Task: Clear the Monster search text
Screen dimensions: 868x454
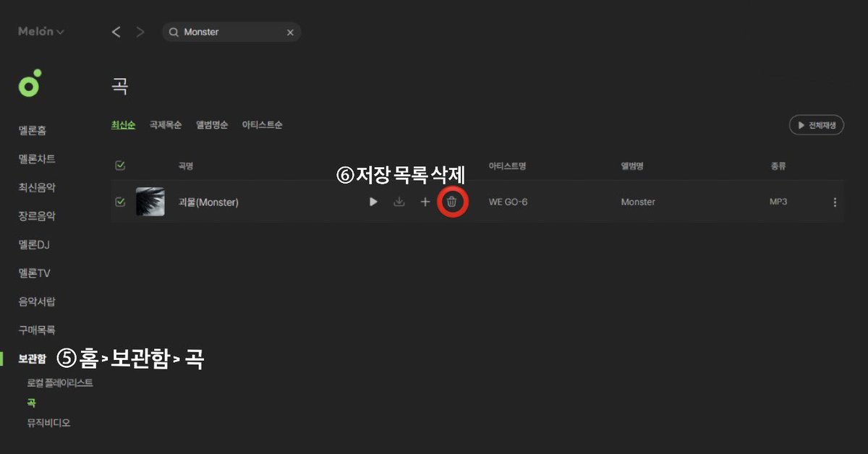Action: point(290,33)
